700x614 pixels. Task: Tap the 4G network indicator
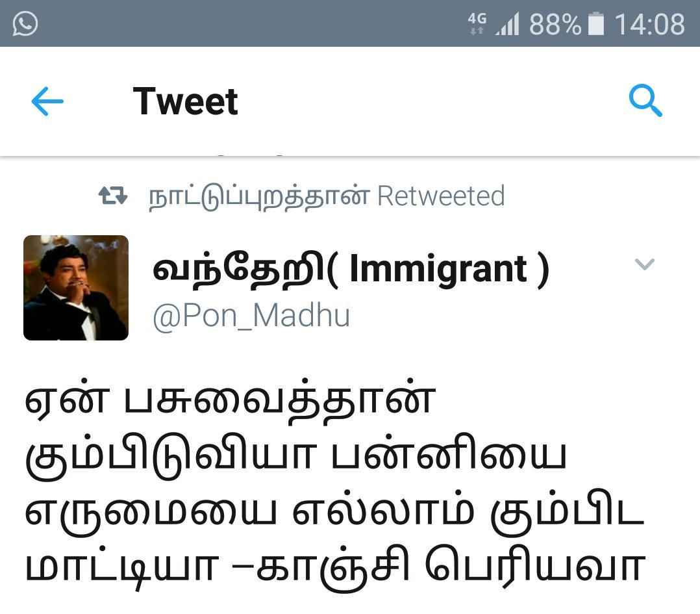click(x=477, y=23)
